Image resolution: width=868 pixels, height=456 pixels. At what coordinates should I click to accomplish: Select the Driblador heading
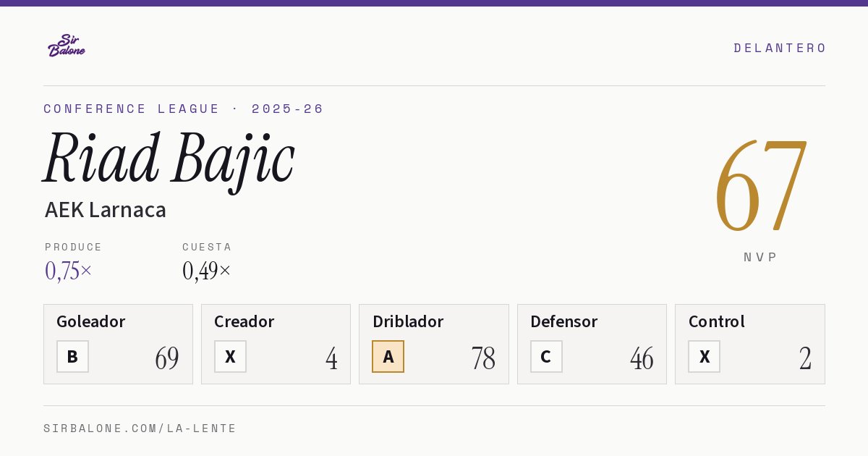[408, 321]
